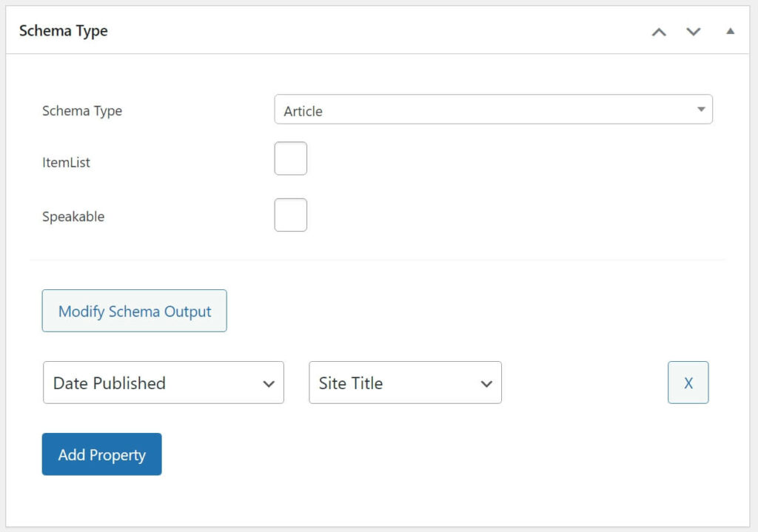Click the chevron on the Site Title selector
Viewport: 758px width, 532px height.
pyautogui.click(x=486, y=383)
